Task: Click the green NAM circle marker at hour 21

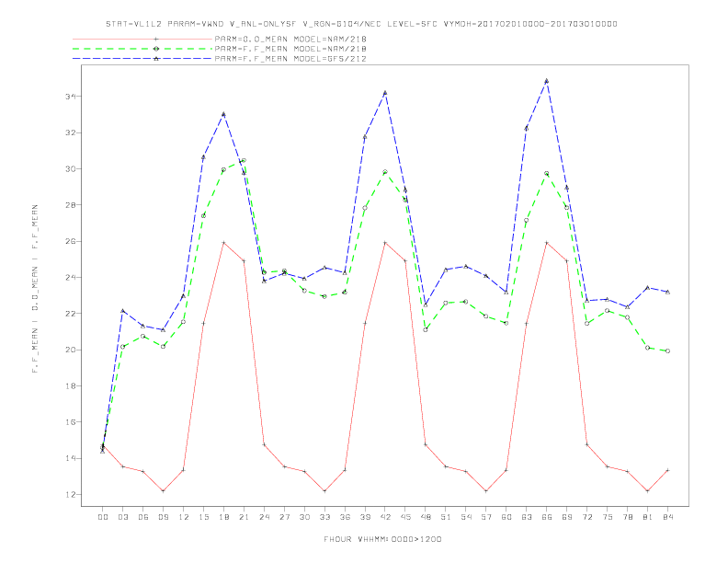Action: tap(244, 161)
